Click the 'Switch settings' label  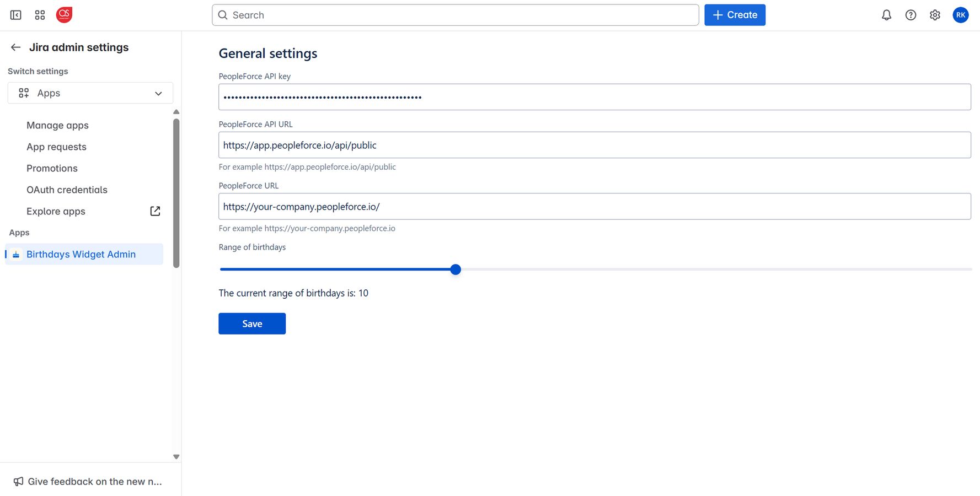pos(38,71)
